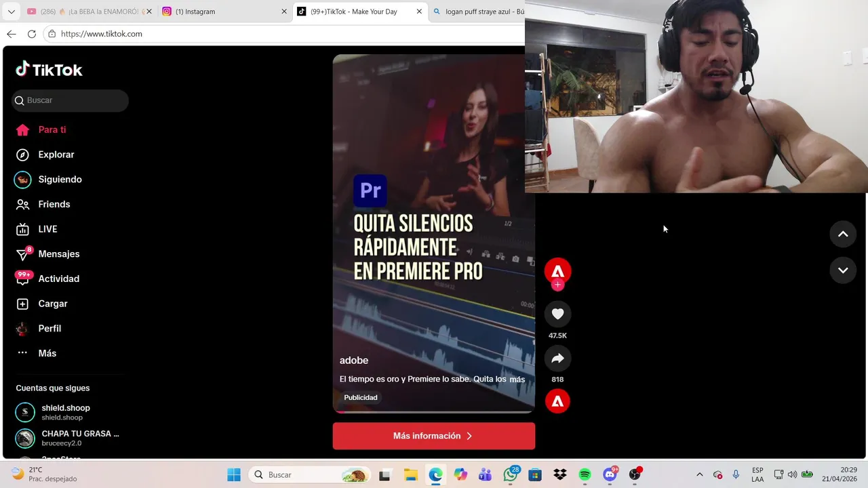Image resolution: width=868 pixels, height=488 pixels.
Task: Open Microsoft Teams from the taskbar
Action: 486,474
